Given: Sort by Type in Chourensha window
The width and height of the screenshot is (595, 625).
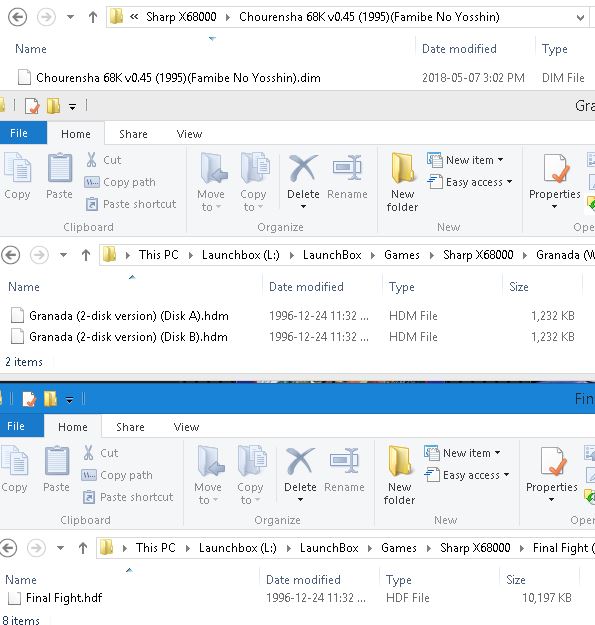Looking at the screenshot, I should click(x=554, y=49).
